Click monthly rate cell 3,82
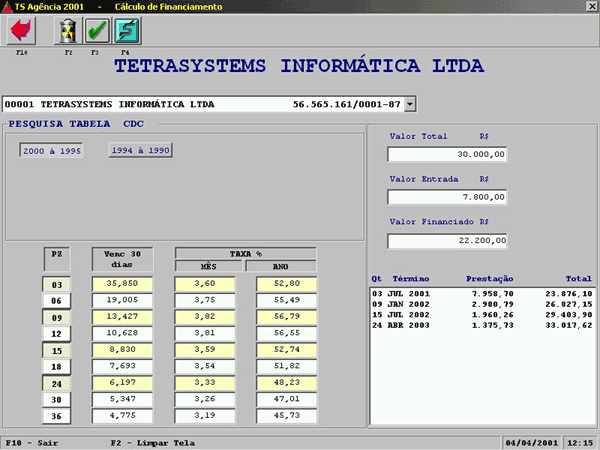600x450 pixels. (205, 317)
